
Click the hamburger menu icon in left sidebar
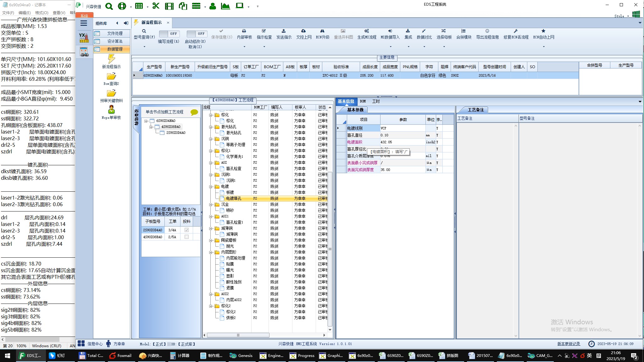tap(84, 23)
